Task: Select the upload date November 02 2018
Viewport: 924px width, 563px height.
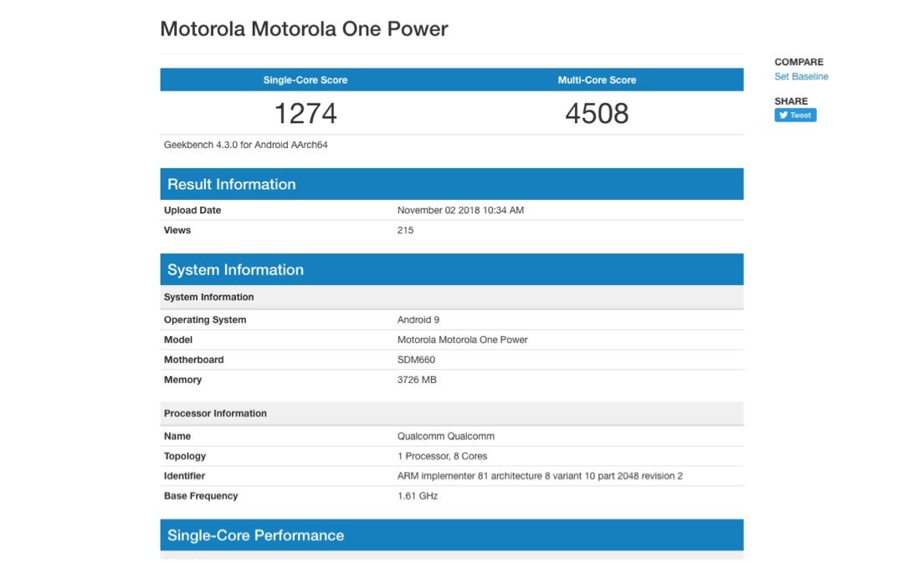Action: (x=460, y=211)
